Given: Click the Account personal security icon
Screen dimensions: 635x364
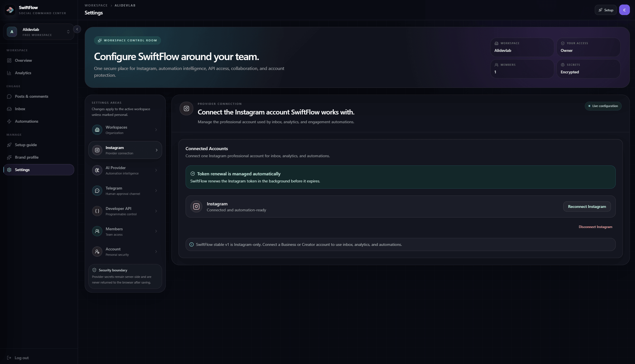Looking at the screenshot, I should point(97,252).
